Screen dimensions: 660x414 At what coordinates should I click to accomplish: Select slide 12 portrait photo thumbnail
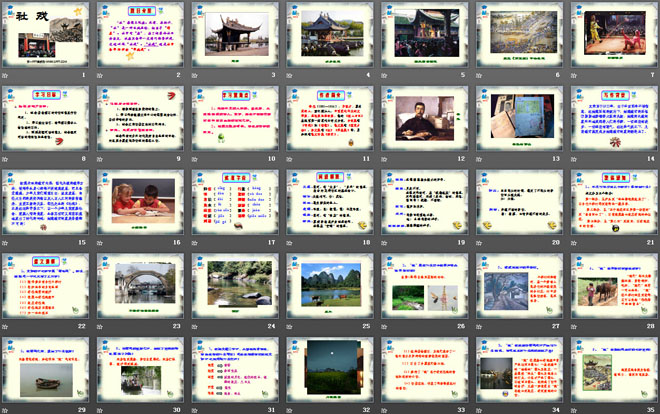424,119
